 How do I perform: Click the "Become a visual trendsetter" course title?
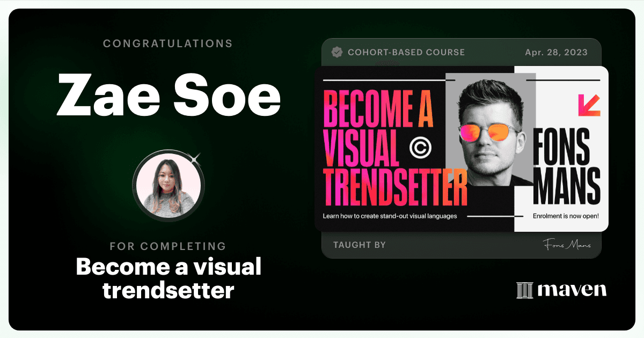[x=169, y=278]
